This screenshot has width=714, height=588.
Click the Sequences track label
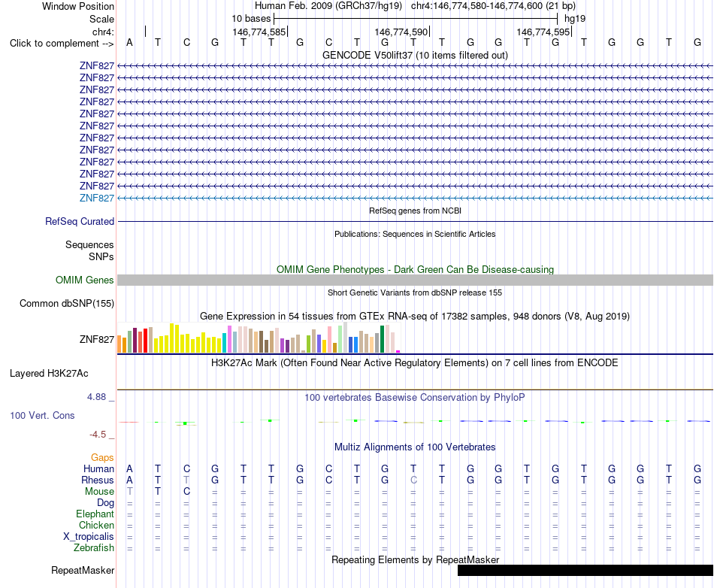coord(89,245)
